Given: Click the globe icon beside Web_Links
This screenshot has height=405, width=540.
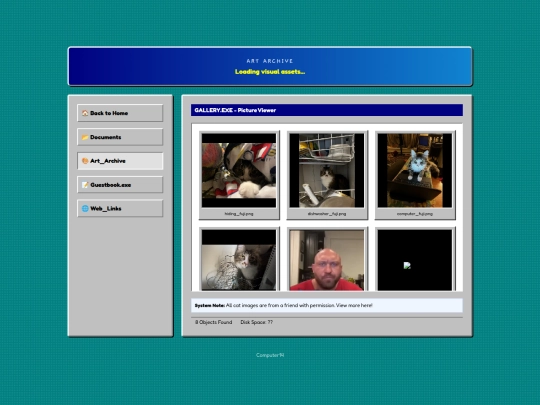Looking at the screenshot, I should [85, 208].
